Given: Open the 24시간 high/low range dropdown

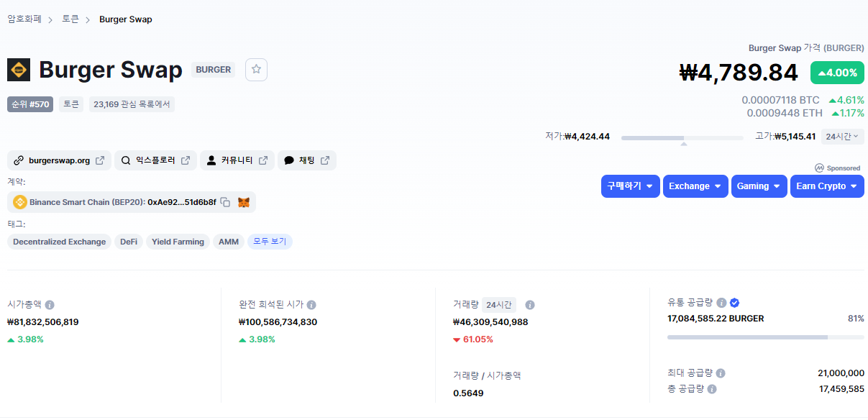Looking at the screenshot, I should pos(842,137).
